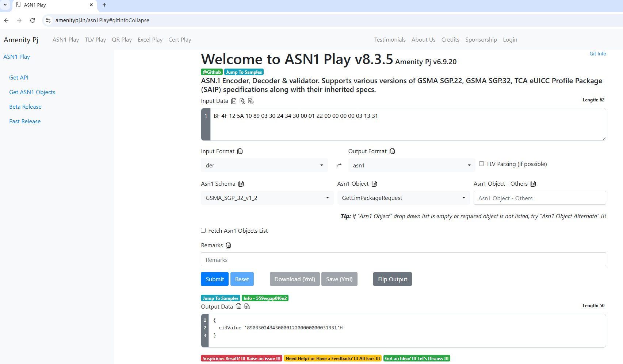Open the Output Format dropdown (asn1)
Screen dimensions: 623x364
412,165
